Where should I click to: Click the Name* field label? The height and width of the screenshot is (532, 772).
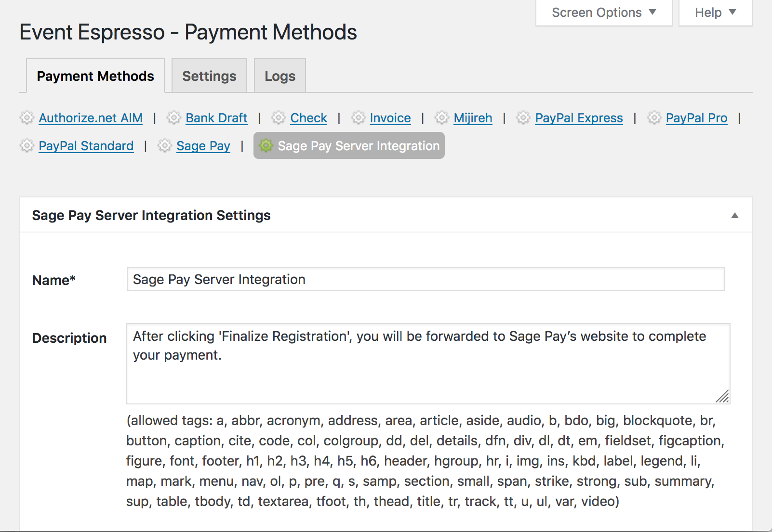(x=54, y=280)
